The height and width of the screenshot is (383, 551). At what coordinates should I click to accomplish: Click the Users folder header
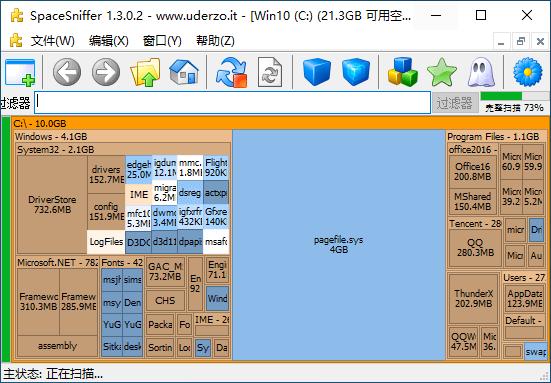pos(524,278)
